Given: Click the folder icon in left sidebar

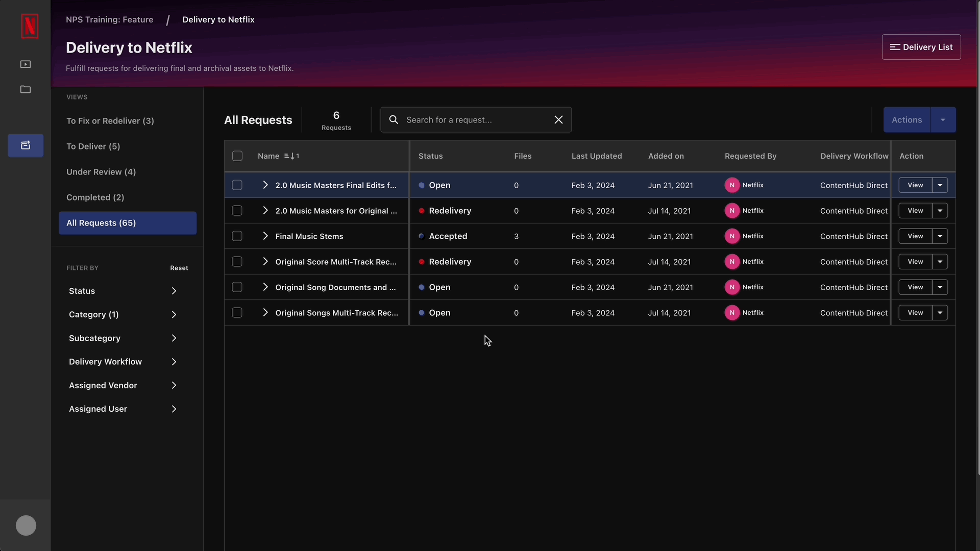Looking at the screenshot, I should click(x=26, y=89).
